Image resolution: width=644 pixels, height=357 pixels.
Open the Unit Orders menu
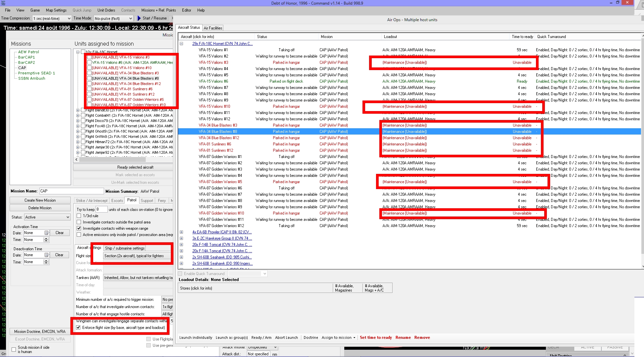tap(106, 10)
